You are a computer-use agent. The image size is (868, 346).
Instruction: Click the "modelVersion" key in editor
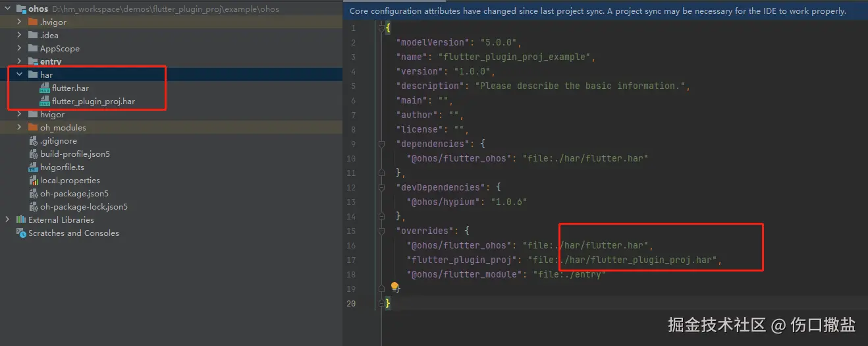click(432, 42)
